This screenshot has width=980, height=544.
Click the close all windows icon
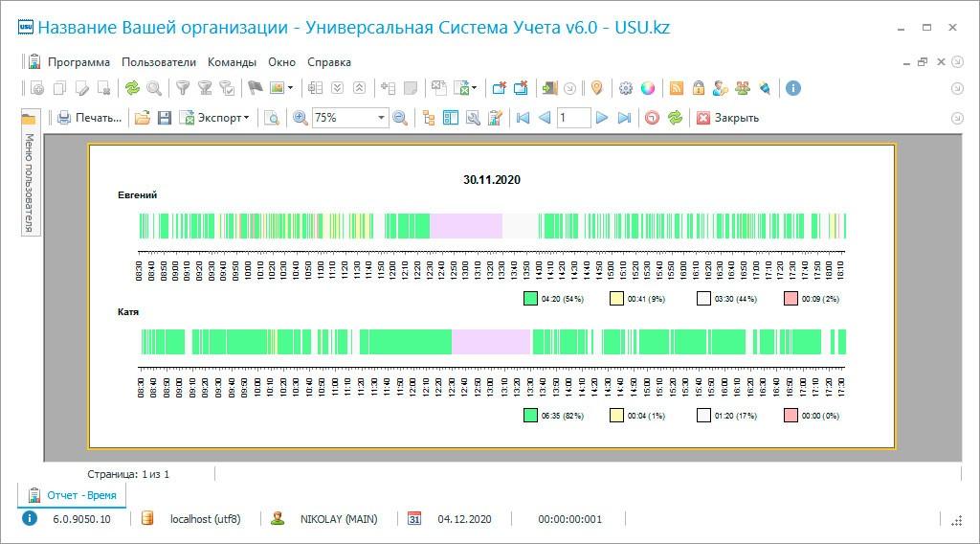pyautogui.click(x=522, y=88)
